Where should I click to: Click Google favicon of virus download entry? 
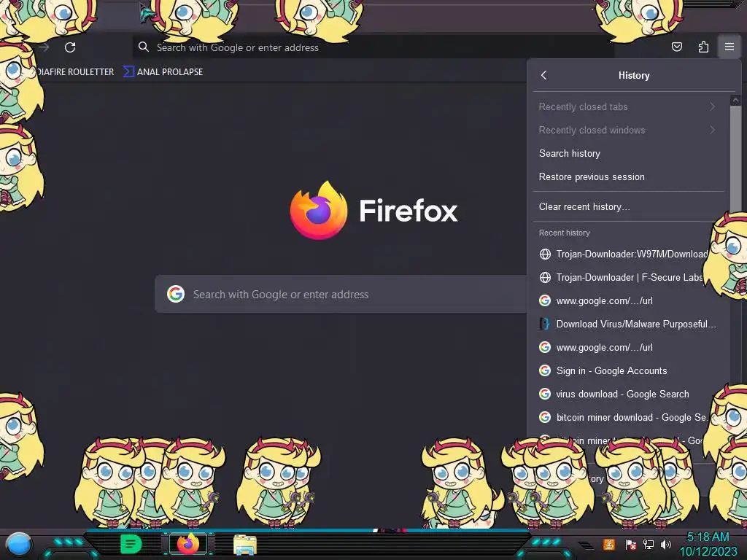click(545, 394)
